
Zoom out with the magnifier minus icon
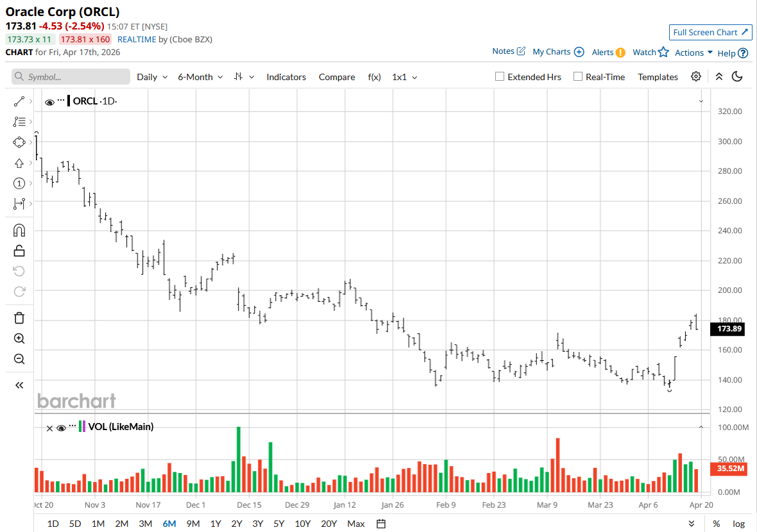coord(19,359)
